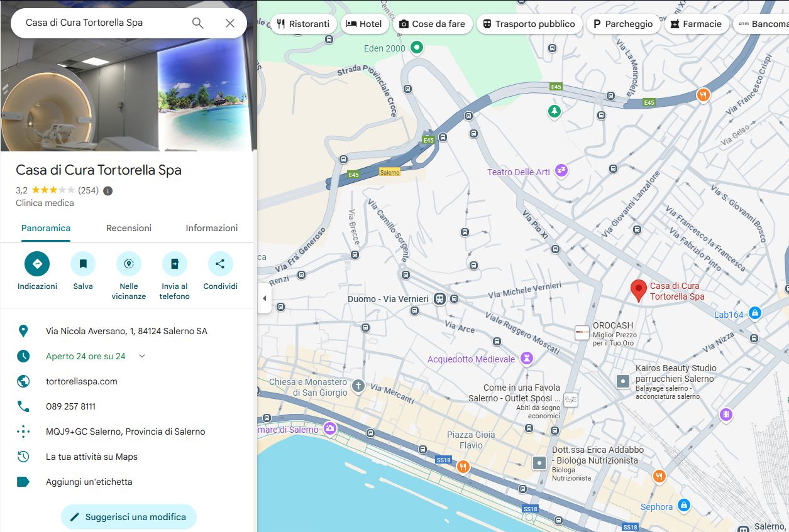Open the Recensioni tab
The height and width of the screenshot is (532, 789).
pyautogui.click(x=129, y=228)
